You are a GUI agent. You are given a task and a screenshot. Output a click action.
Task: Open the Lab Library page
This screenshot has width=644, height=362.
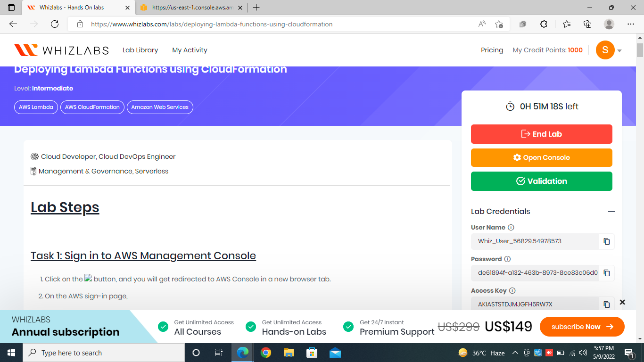(x=140, y=50)
